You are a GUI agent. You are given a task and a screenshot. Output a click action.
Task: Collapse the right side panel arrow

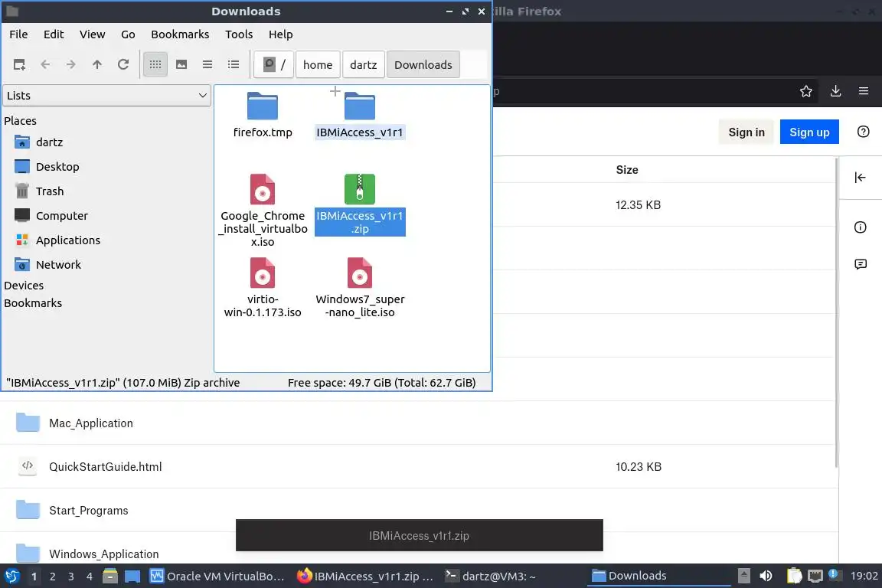pos(860,178)
